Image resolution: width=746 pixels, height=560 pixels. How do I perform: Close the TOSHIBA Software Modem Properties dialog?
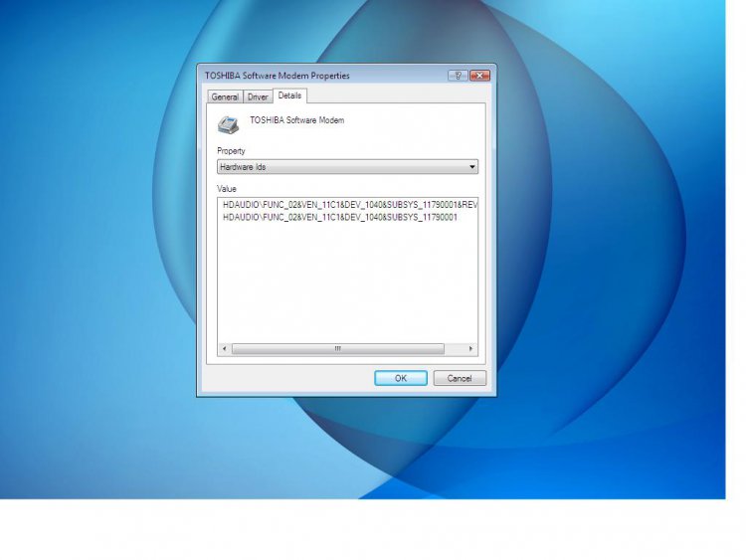pos(479,76)
